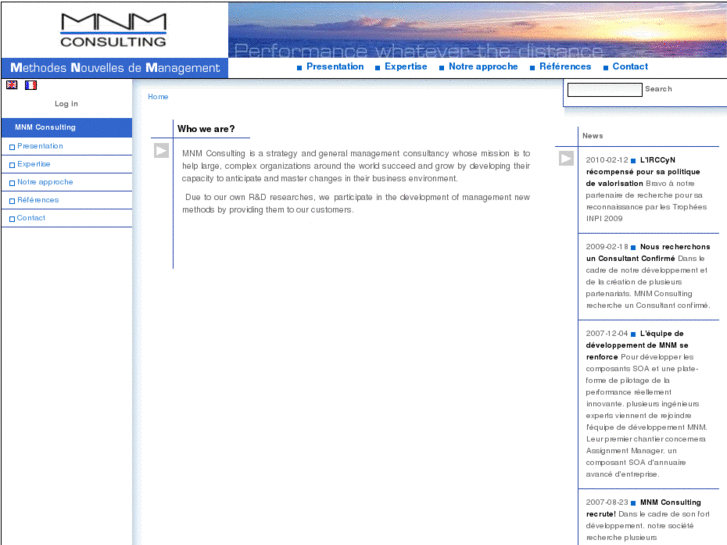Click blue square bullet before top Presentation
The width and height of the screenshot is (727, 545).
point(300,68)
